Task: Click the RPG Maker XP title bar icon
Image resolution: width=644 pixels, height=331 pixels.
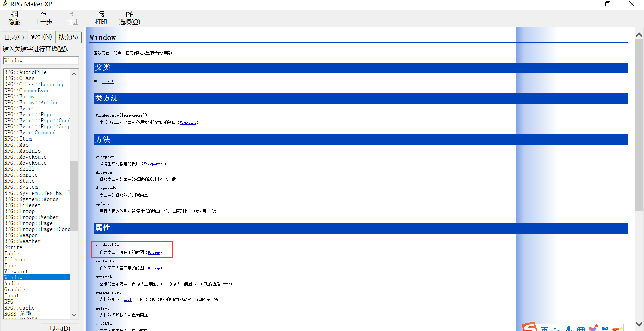Action: click(x=5, y=4)
